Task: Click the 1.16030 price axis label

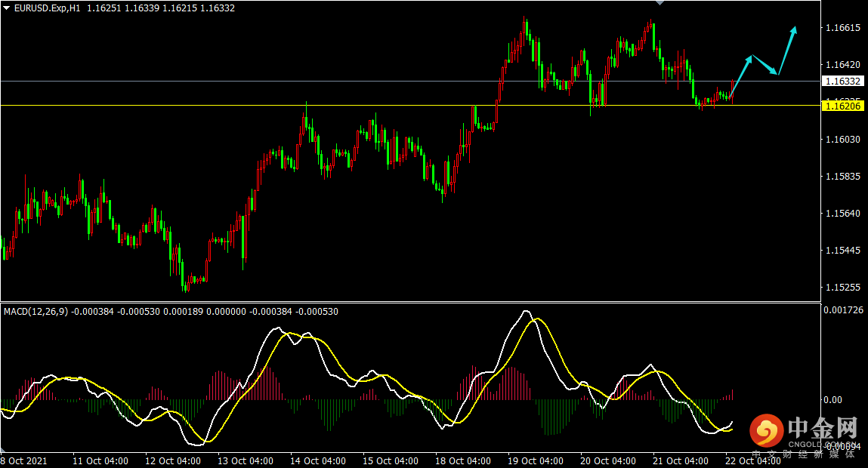Action: [843, 140]
